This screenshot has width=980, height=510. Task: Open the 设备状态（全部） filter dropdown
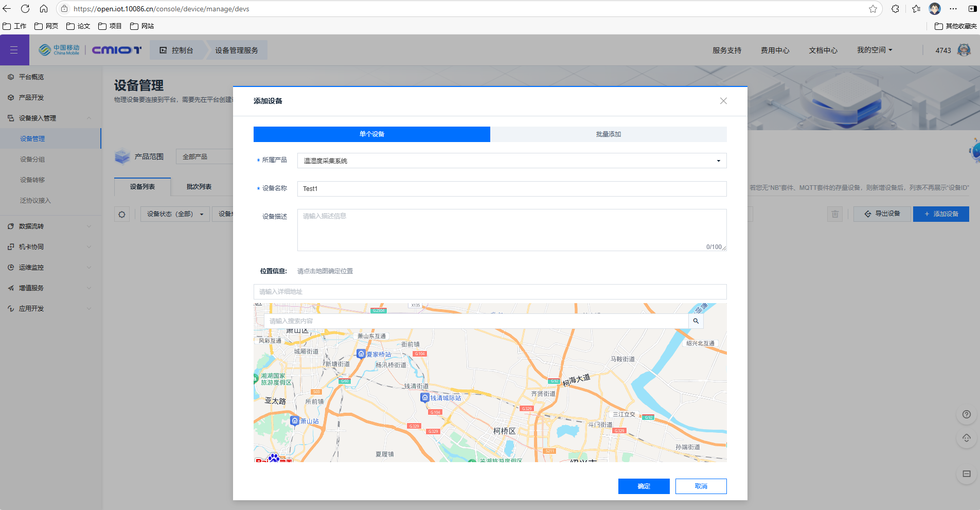tap(175, 214)
